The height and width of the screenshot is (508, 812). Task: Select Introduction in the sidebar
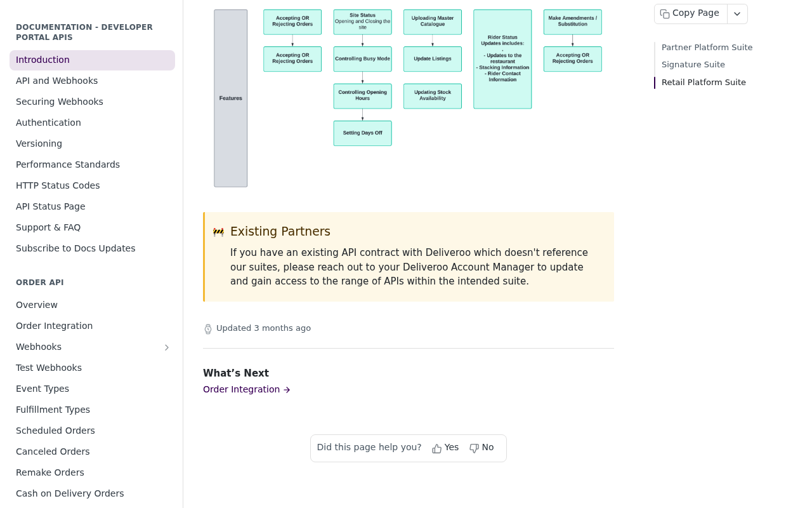click(92, 60)
